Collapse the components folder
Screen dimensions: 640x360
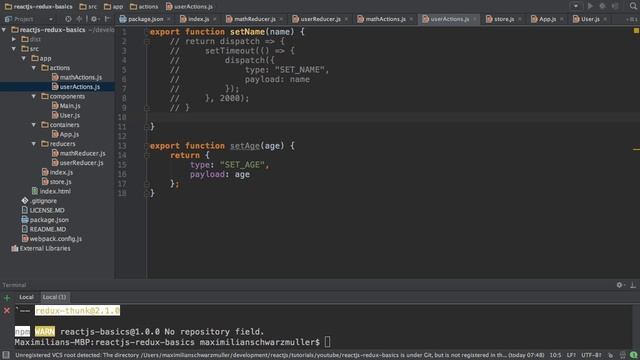point(34,96)
